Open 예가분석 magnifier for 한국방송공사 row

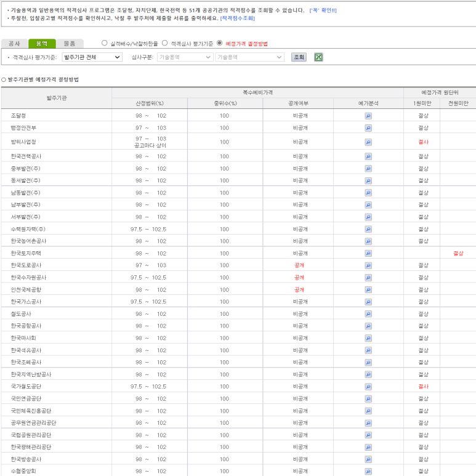(x=368, y=459)
